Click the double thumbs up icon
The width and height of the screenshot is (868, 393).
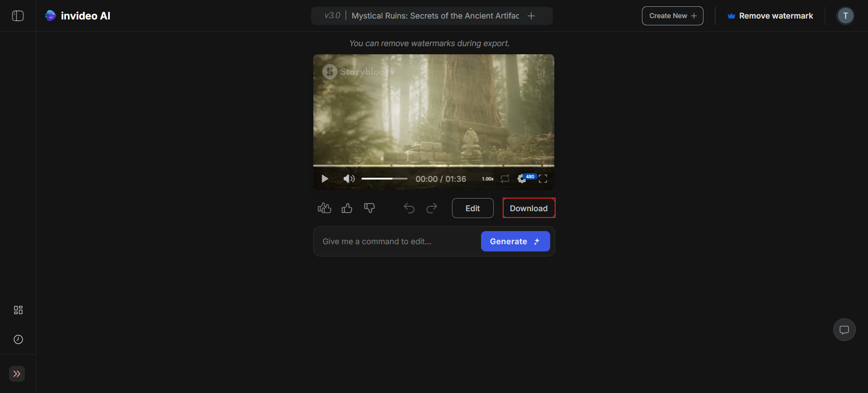[x=325, y=208]
